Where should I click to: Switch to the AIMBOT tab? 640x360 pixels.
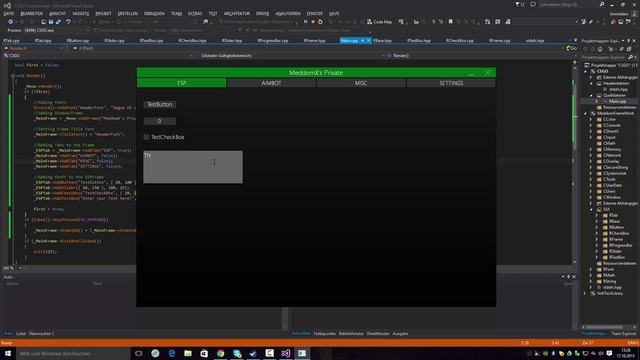(x=271, y=83)
